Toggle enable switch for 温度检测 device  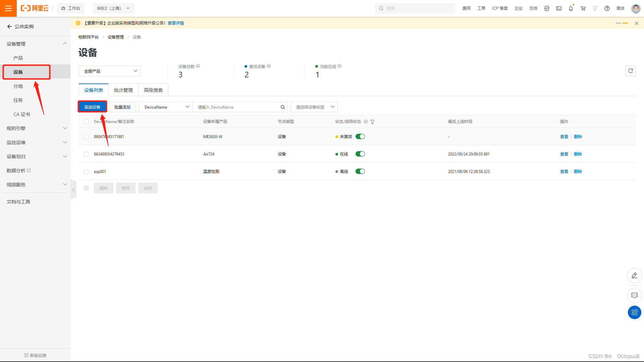tap(360, 171)
